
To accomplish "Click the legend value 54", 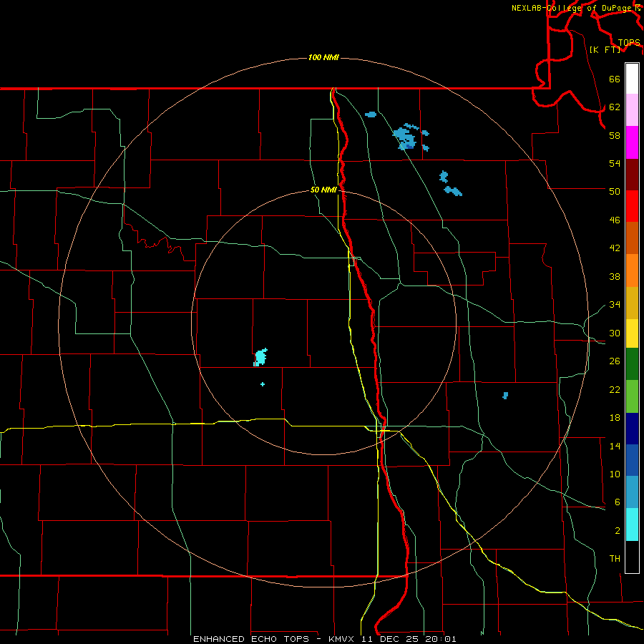I will pyautogui.click(x=615, y=163).
